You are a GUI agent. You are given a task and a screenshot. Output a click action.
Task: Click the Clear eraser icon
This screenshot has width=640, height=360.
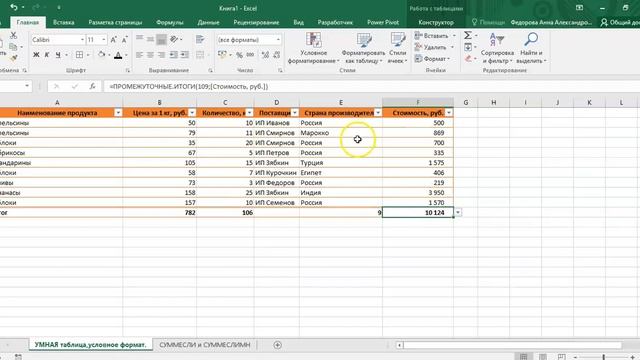tap(468, 59)
